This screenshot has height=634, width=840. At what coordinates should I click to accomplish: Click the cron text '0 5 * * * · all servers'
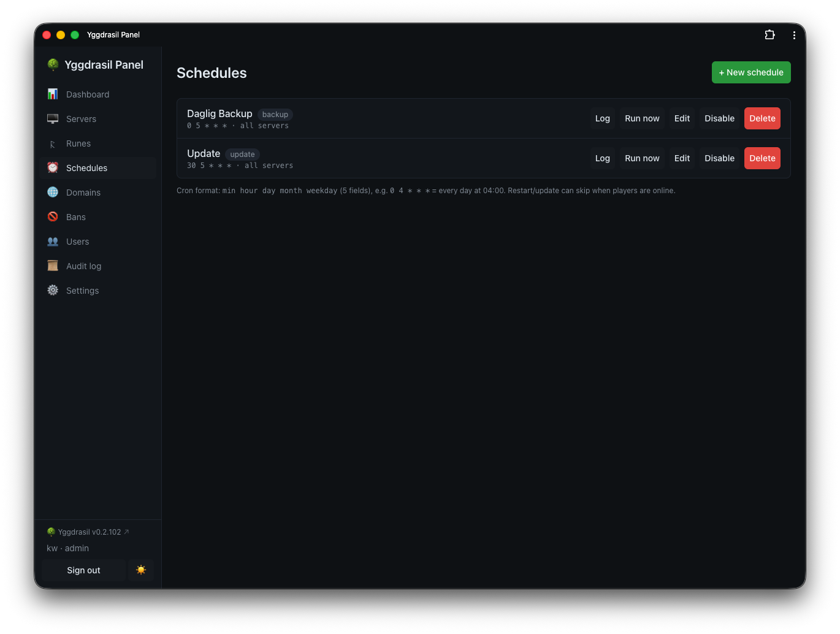coord(238,126)
